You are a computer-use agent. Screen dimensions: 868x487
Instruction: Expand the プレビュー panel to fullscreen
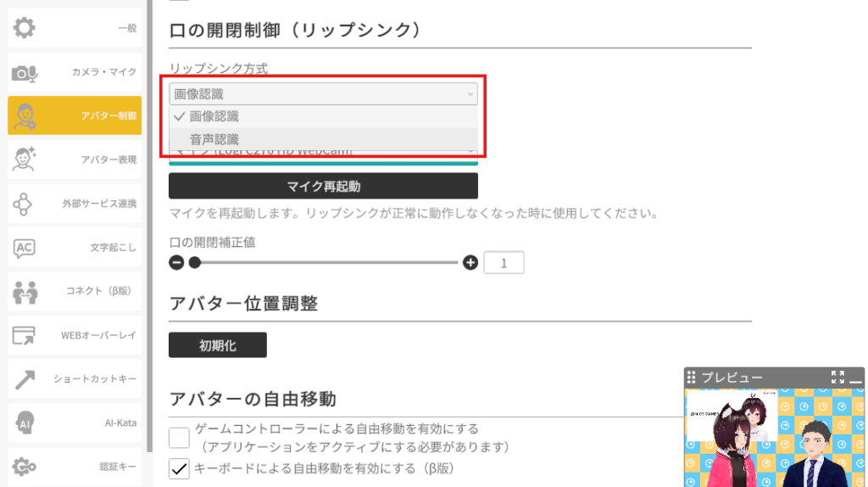837,378
